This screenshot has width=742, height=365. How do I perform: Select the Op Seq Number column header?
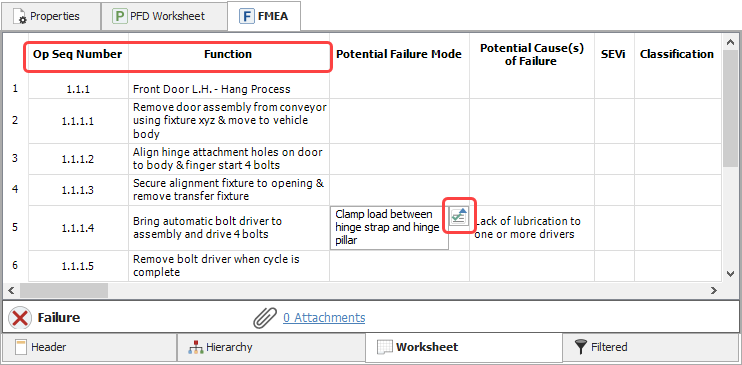point(78,54)
